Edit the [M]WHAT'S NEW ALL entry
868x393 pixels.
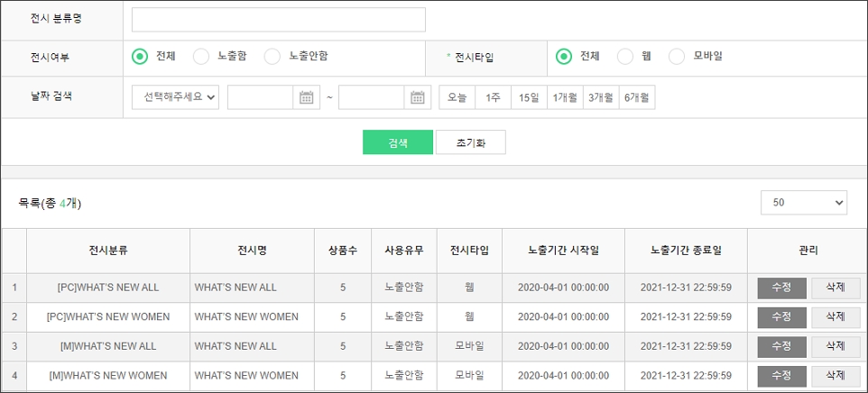coord(781,346)
